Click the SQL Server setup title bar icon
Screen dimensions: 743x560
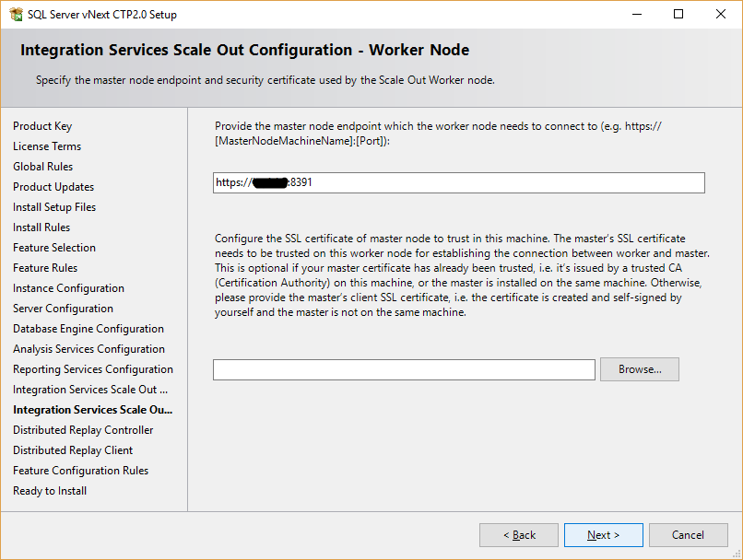click(16, 14)
